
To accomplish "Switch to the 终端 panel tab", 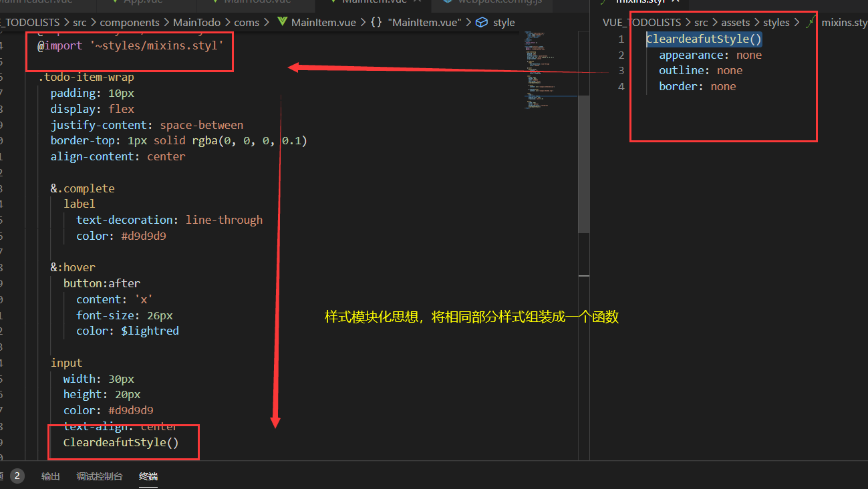I will coord(148,476).
